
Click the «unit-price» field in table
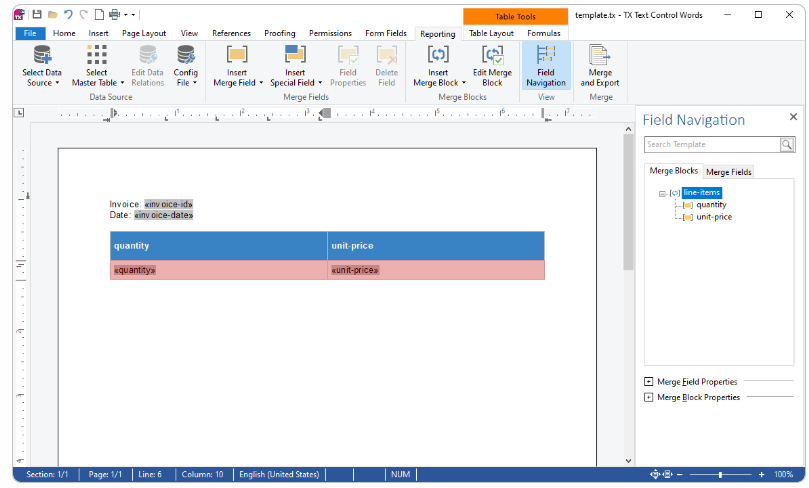click(355, 270)
